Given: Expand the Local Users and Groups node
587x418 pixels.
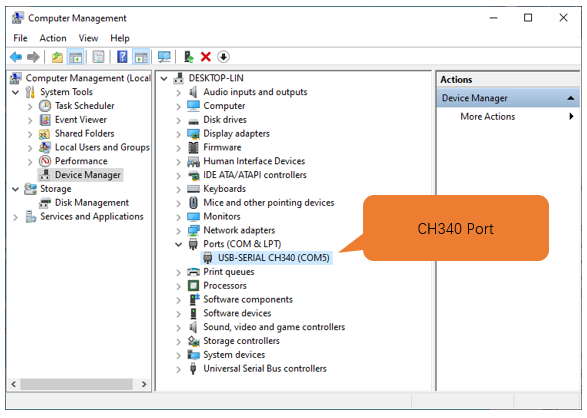Looking at the screenshot, I should [x=30, y=148].
